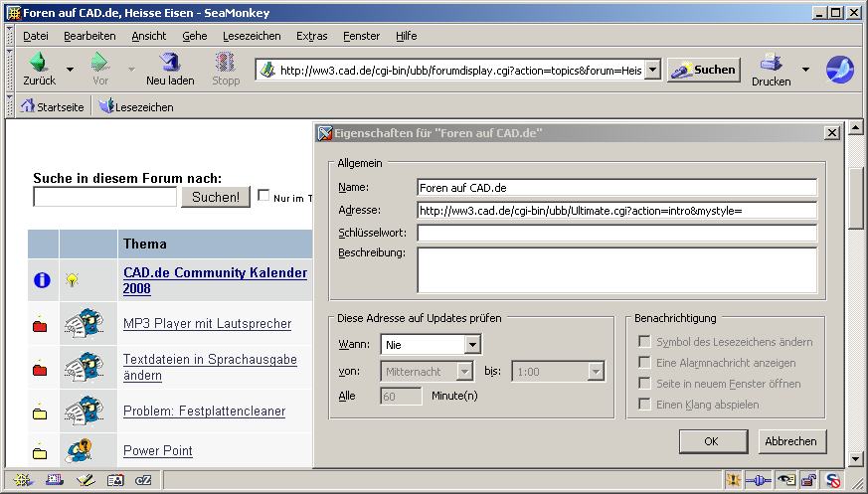Viewport: 868px width, 494px height.
Task: Click the Suchen button in toolbar
Action: (704, 70)
